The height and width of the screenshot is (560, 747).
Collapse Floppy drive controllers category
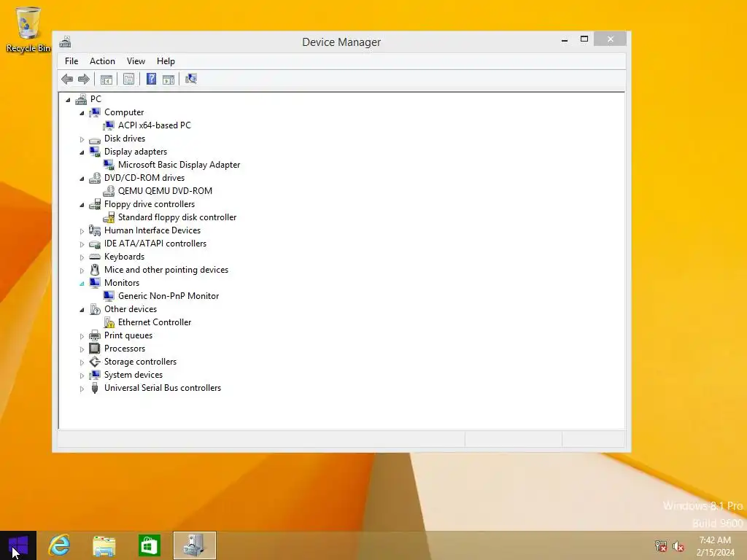click(x=82, y=205)
